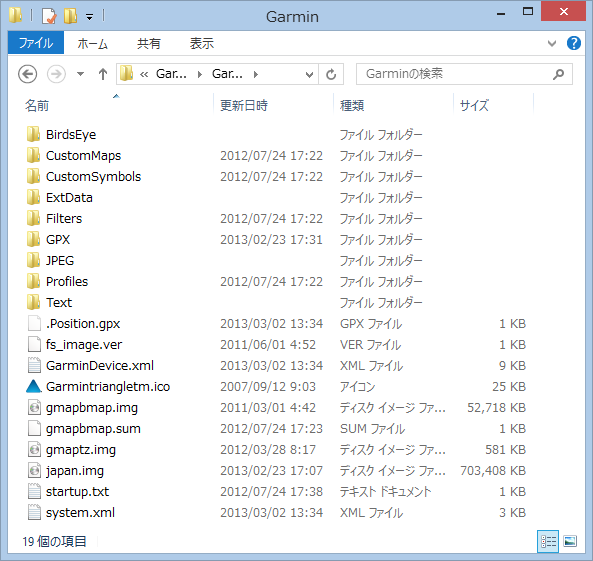Viewport: 593px width, 561px height.
Task: Select the Garmintriangletm.ico blue triangle icon
Action: (x=34, y=386)
